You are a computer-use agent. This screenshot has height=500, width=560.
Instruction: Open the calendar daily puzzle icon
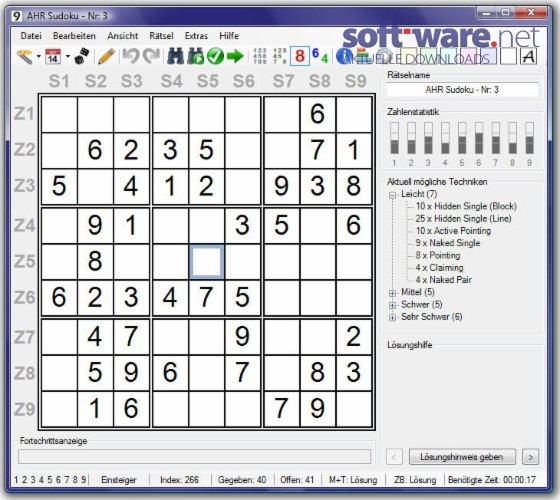53,56
